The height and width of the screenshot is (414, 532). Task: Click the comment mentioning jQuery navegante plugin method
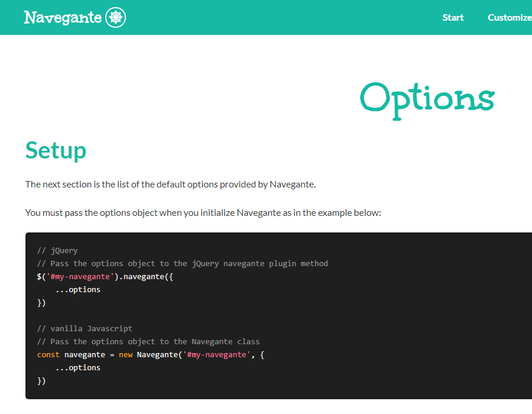(x=182, y=263)
